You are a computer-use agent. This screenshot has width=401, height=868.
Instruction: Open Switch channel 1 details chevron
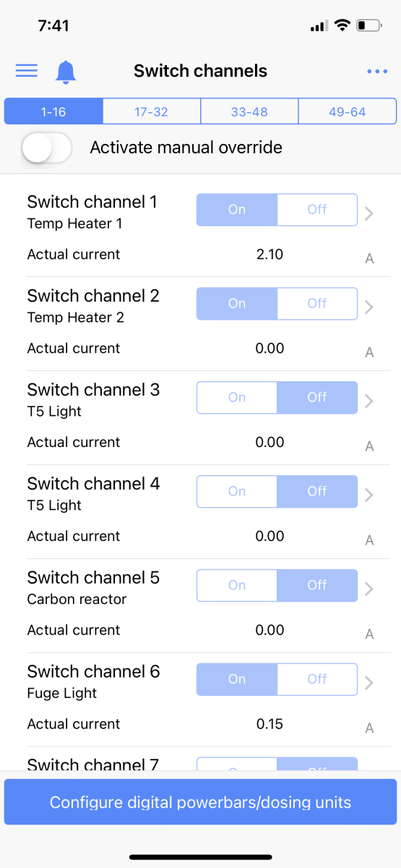[369, 213]
